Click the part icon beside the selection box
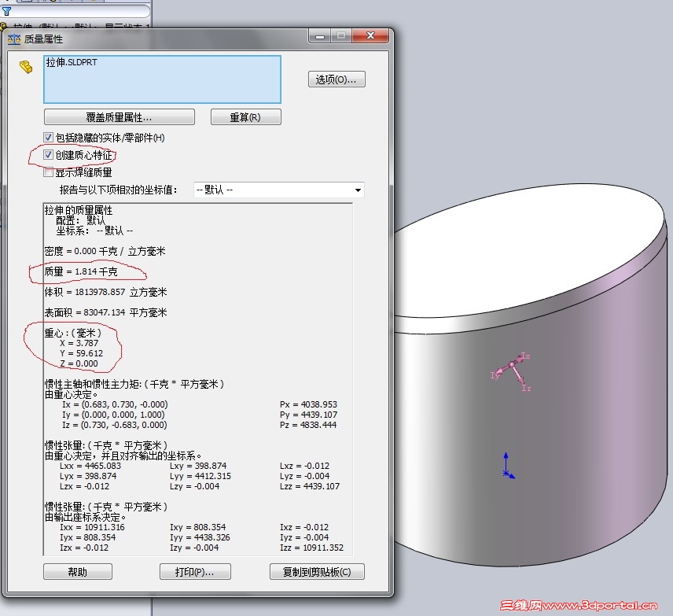The width and height of the screenshot is (673, 616). (26, 67)
